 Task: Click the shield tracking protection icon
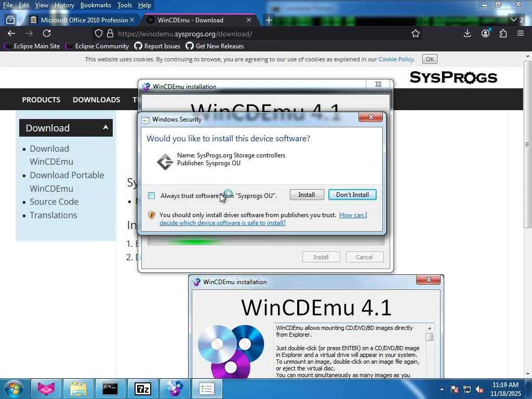click(98, 34)
